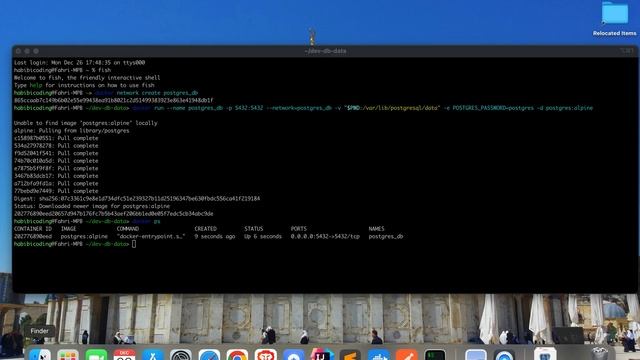640x360 pixels.
Task: Zoom the terminal window to full screen
Action: (36, 51)
